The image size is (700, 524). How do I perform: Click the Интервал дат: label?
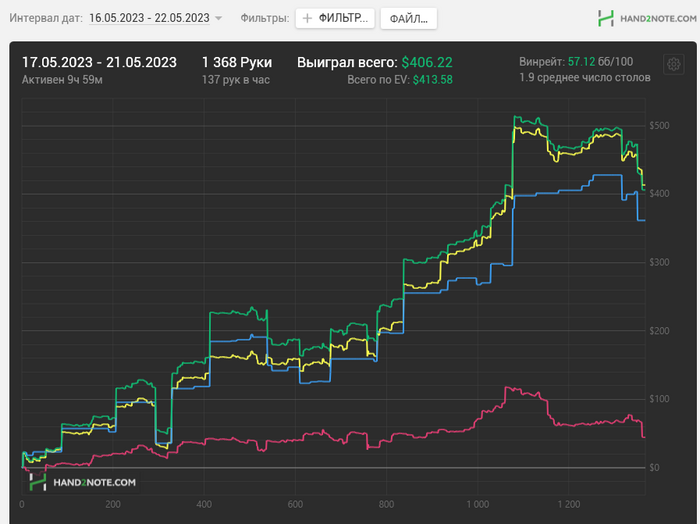pyautogui.click(x=46, y=18)
